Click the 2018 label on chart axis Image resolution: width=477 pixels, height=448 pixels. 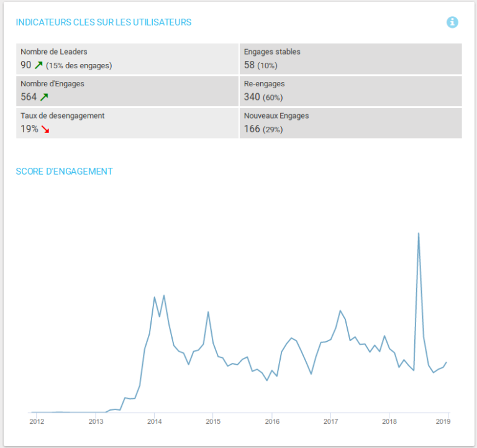point(389,422)
